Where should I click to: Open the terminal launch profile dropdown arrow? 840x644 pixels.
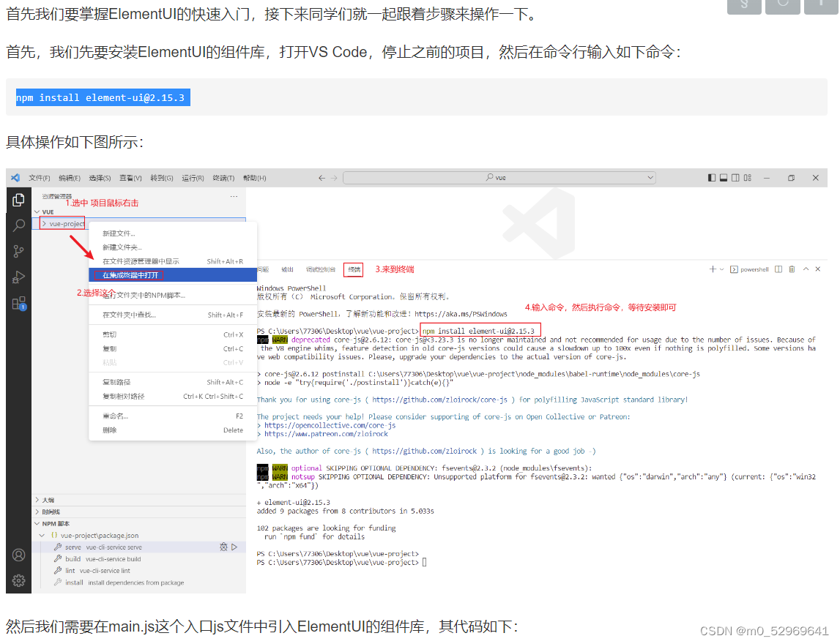click(721, 269)
